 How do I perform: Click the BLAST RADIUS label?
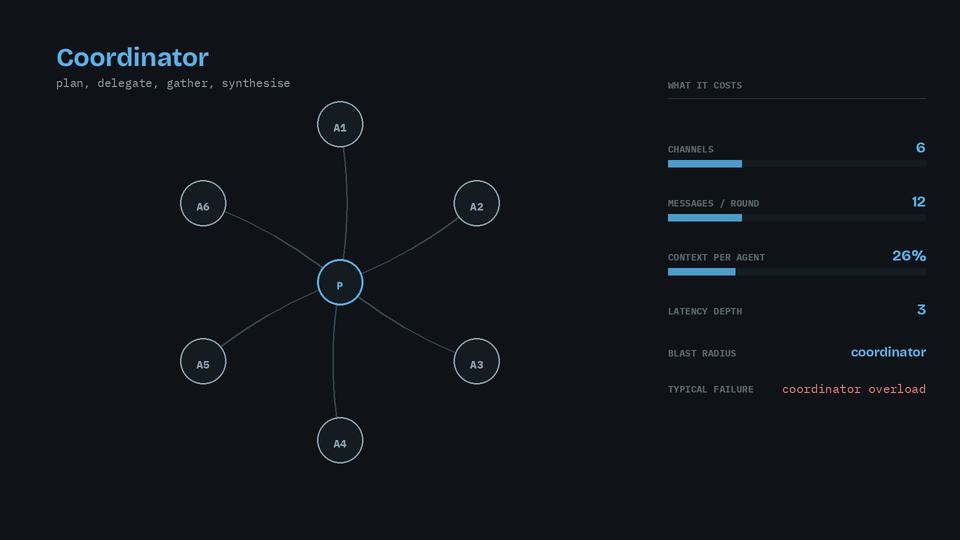click(702, 353)
